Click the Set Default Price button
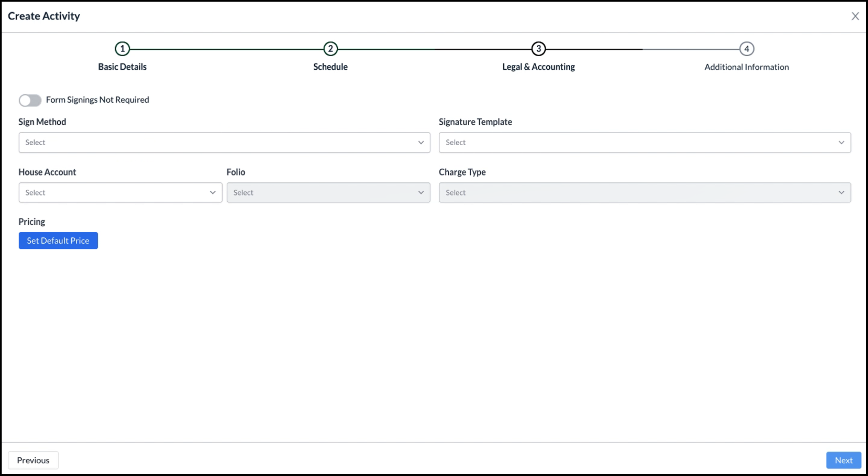Image resolution: width=868 pixels, height=476 pixels. tap(58, 240)
